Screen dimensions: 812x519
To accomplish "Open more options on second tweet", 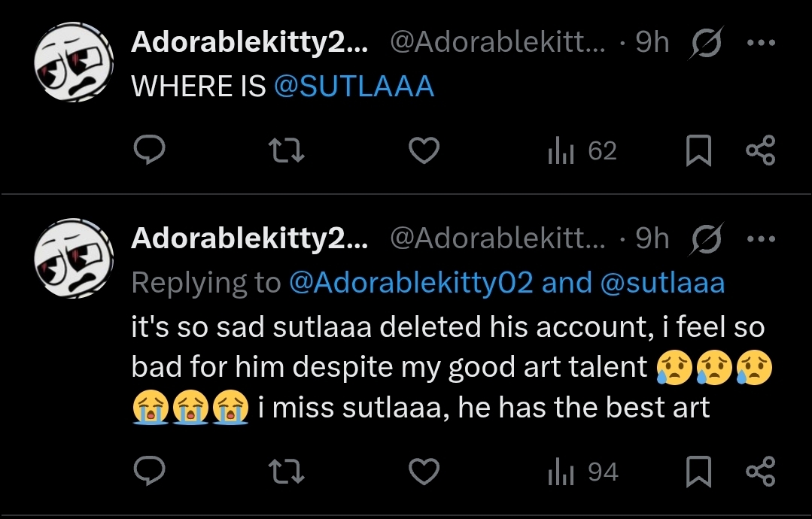I will click(x=760, y=239).
